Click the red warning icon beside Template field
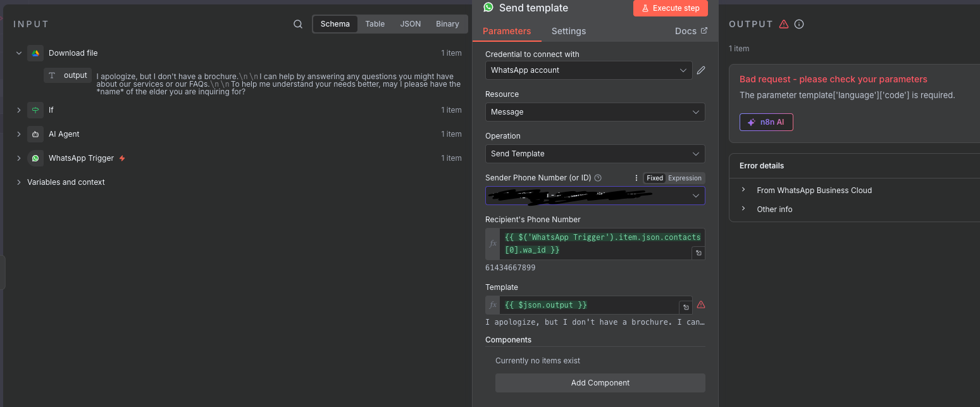980x407 pixels. 701,304
